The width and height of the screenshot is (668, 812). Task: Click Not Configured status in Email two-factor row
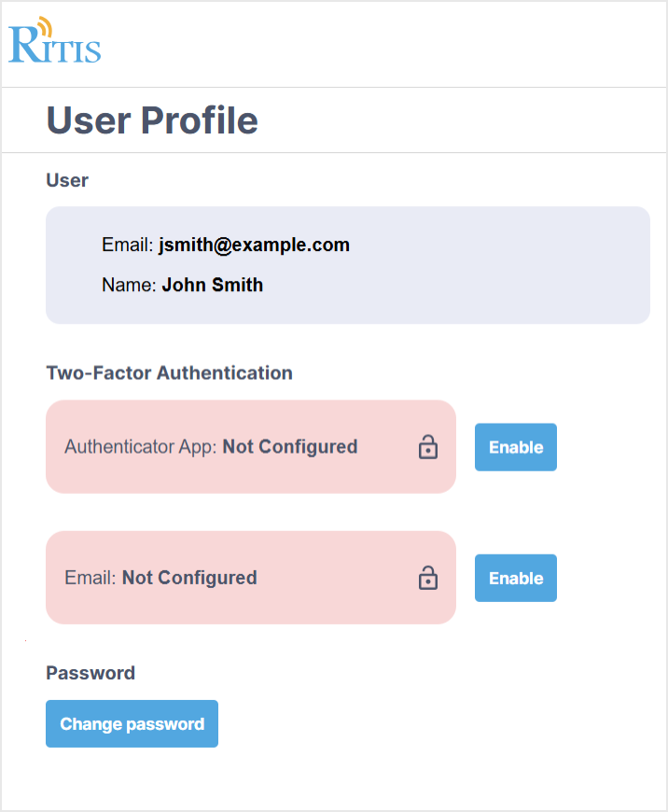pyautogui.click(x=189, y=578)
